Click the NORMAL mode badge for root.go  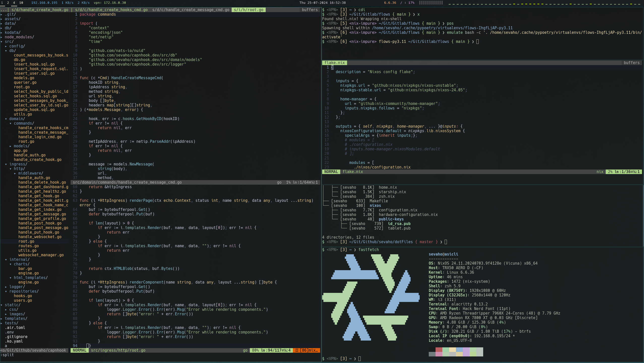[x=79, y=350]
